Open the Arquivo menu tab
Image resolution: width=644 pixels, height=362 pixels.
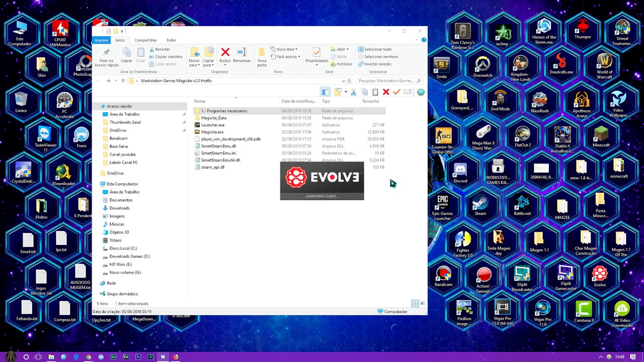[x=101, y=40]
